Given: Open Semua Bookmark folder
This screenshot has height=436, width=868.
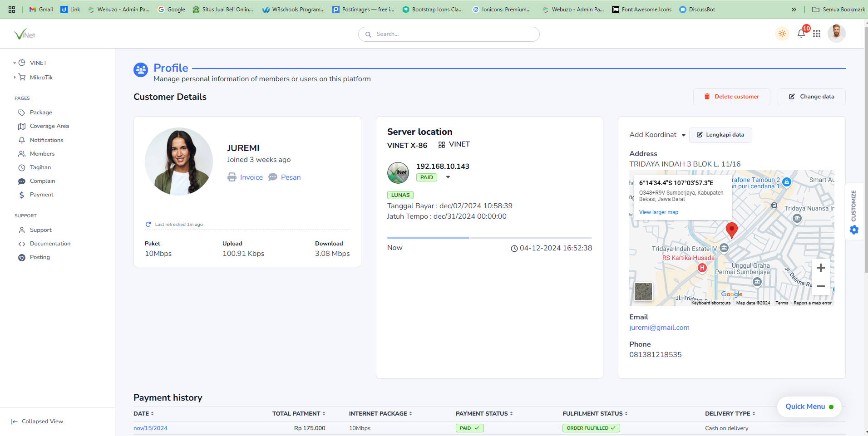Looking at the screenshot, I should coord(838,10).
